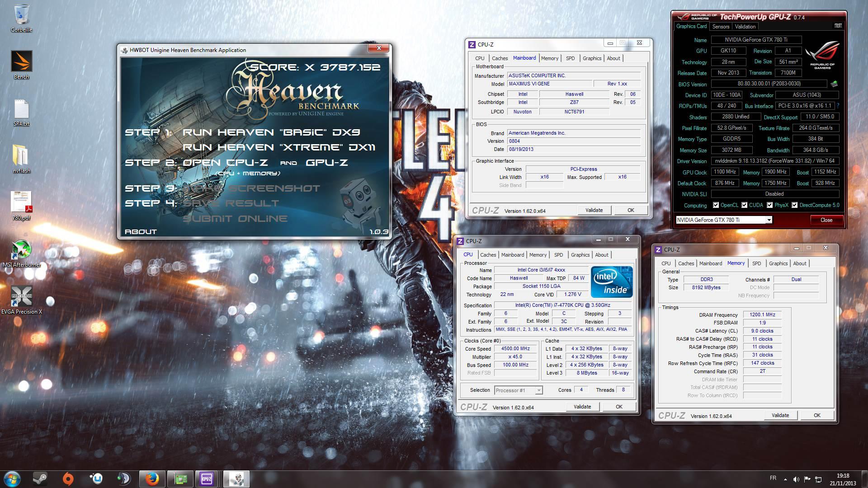Click Run Heaven "Xtreme" DX11
The height and width of the screenshot is (488, 868).
click(279, 147)
